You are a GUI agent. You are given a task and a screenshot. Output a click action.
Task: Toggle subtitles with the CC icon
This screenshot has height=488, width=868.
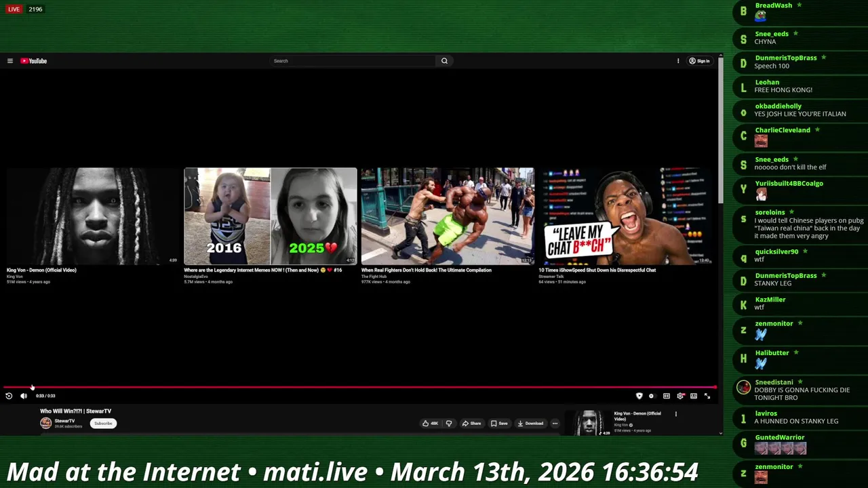(667, 396)
